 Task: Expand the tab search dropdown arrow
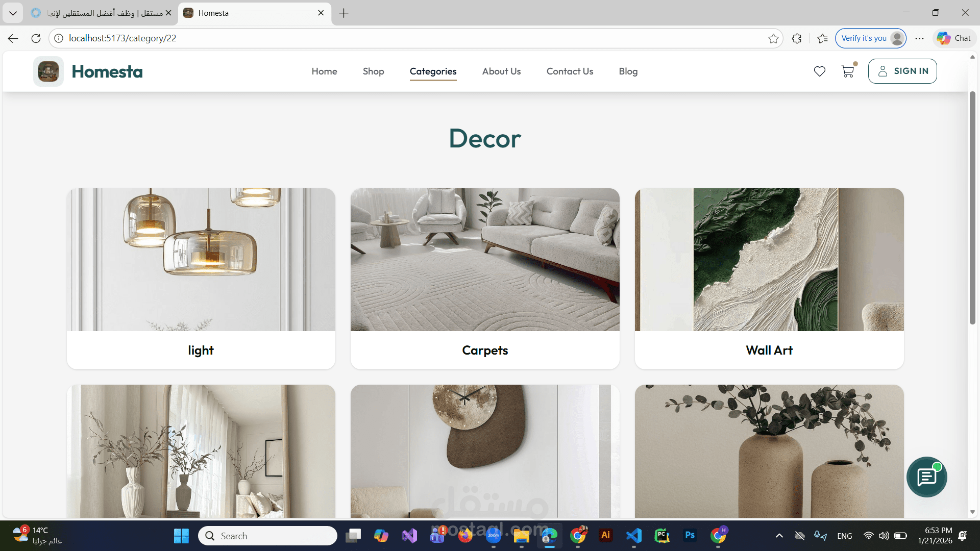(x=13, y=13)
